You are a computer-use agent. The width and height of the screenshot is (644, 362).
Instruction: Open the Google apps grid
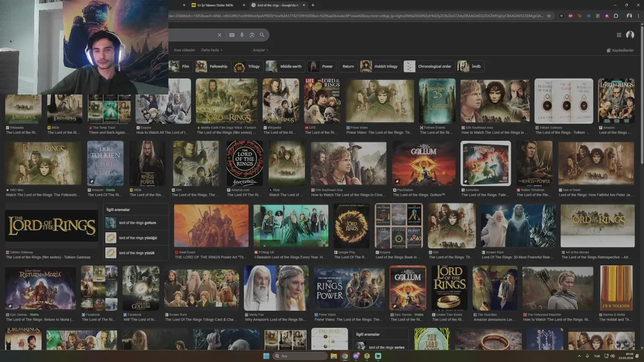(x=619, y=35)
